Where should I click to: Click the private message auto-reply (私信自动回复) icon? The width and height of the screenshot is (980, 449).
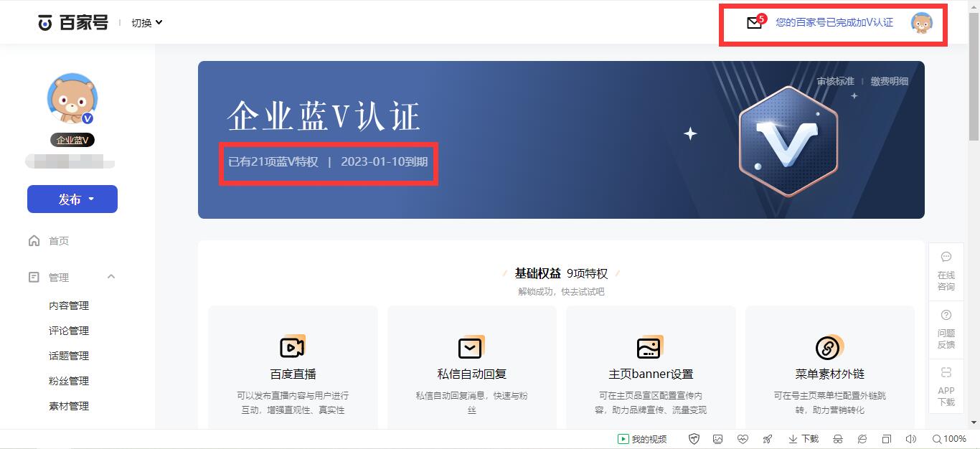click(471, 348)
